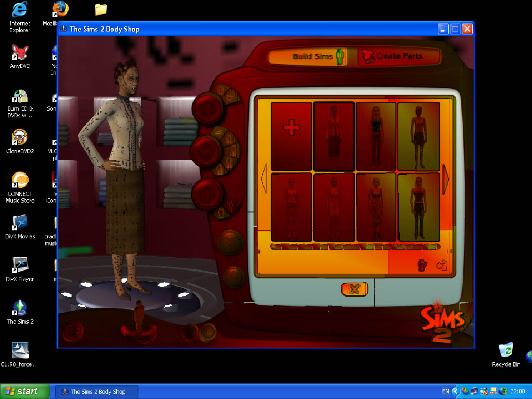The height and width of the screenshot is (399, 532).
Task: Click the red plus new Sim tile
Action: pos(291,136)
